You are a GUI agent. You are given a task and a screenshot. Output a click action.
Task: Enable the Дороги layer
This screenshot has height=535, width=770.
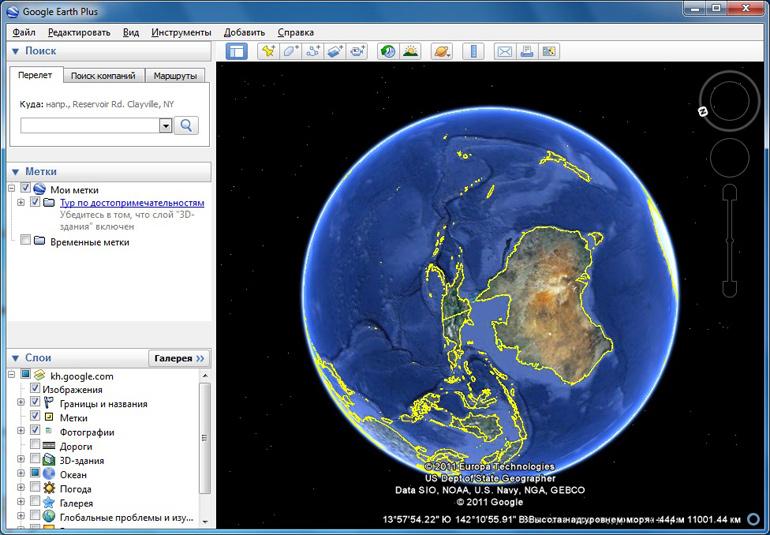tap(35, 445)
